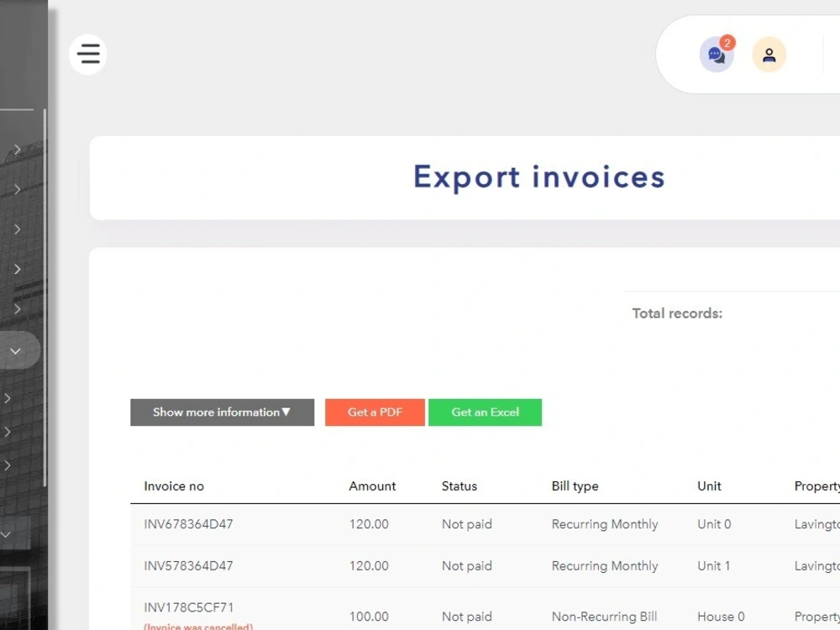This screenshot has width=840, height=630.
Task: Open the chat messages icon with badge
Action: [x=717, y=54]
